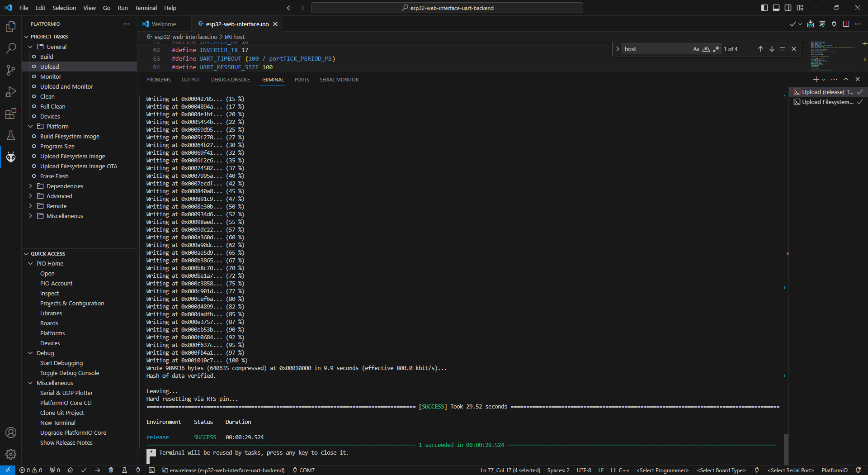868x475 pixels.
Task: Switch to the Serial Monitor panel tab
Action: pyautogui.click(x=339, y=80)
